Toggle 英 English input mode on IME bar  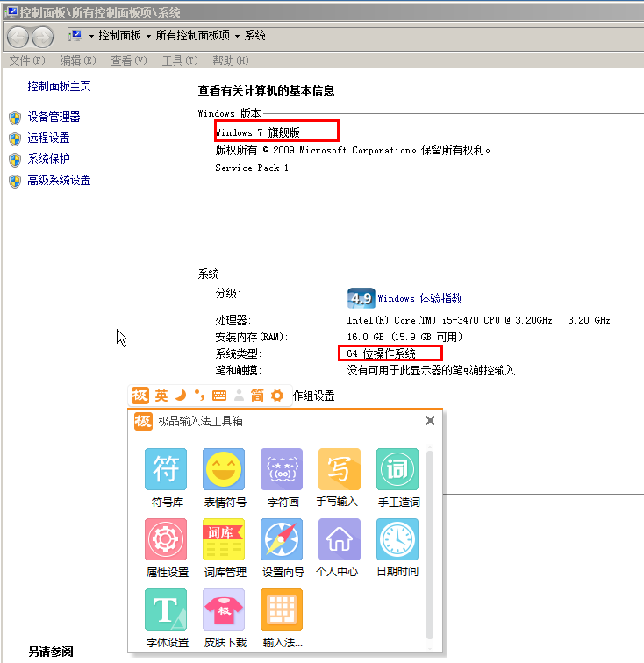[x=161, y=396]
